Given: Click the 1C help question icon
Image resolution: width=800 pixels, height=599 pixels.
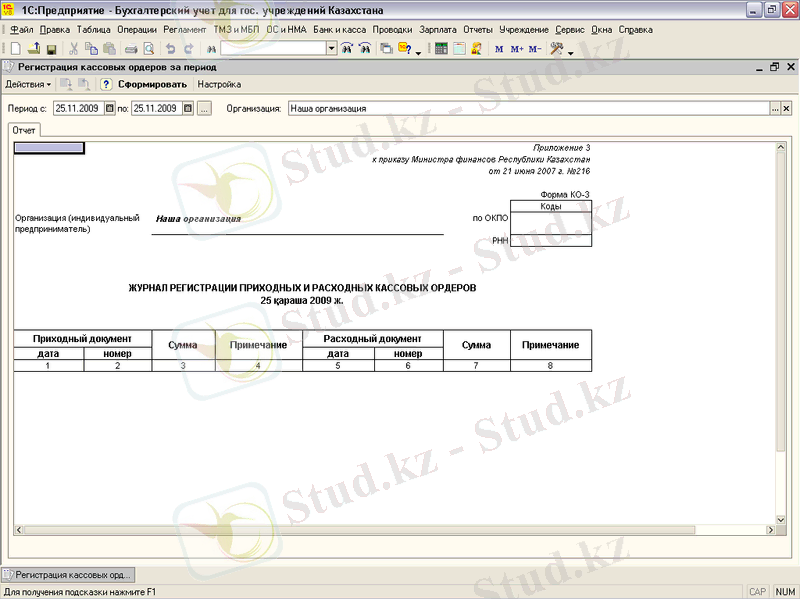Looking at the screenshot, I should click(405, 48).
